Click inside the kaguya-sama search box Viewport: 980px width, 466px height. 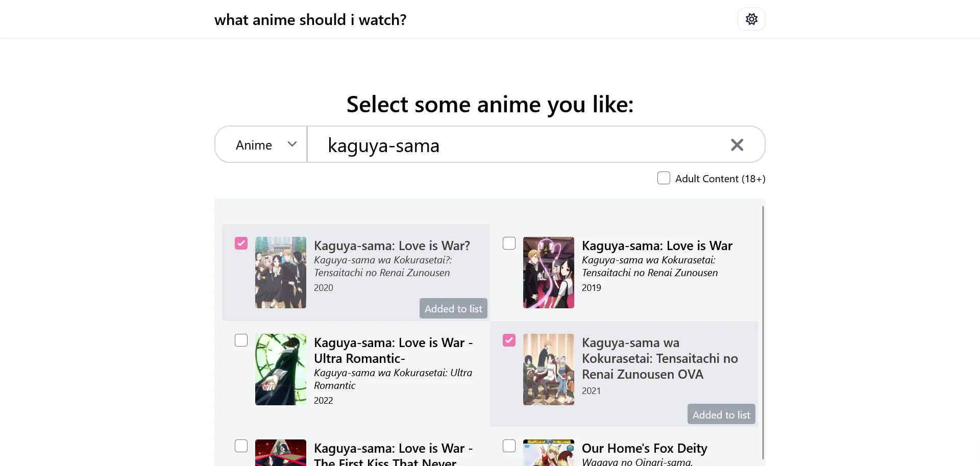(x=510, y=145)
